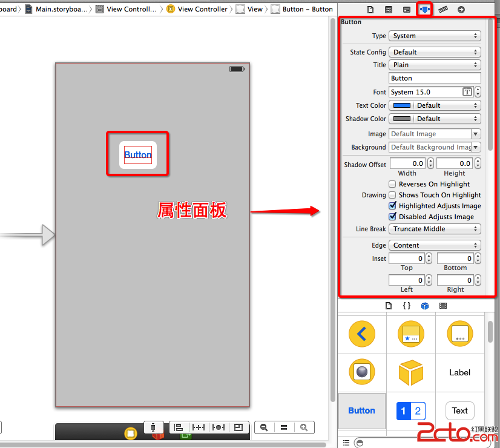Image resolution: width=500 pixels, height=448 pixels.
Task: Click the Align constraints icon
Action: coord(179,427)
